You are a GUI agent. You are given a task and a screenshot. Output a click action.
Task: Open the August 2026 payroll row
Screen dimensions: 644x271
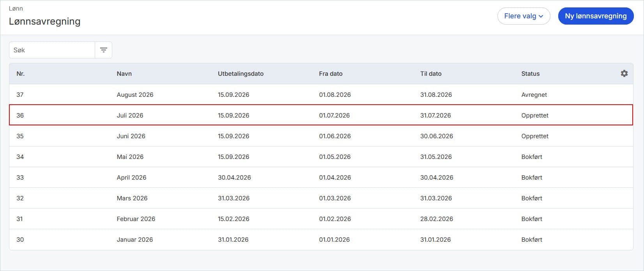click(x=321, y=94)
